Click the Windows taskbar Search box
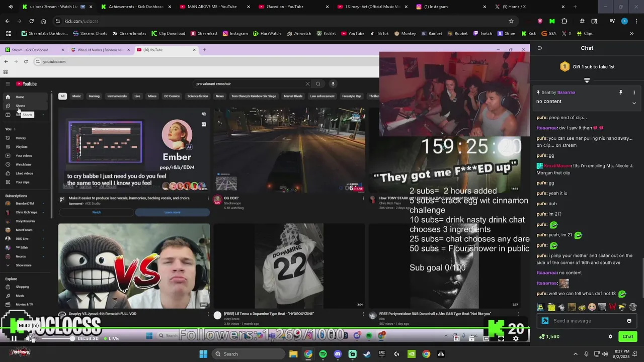Image resolution: width=644 pixels, height=362 pixels. point(248,354)
